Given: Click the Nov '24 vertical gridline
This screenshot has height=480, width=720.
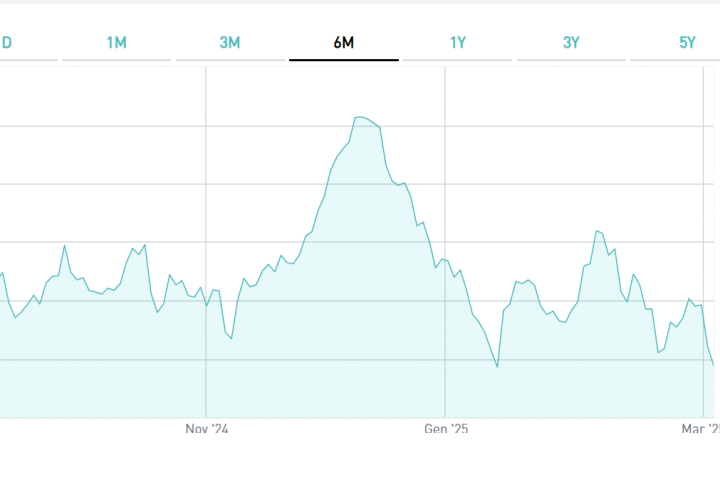Looking at the screenshot, I should click(x=206, y=150).
